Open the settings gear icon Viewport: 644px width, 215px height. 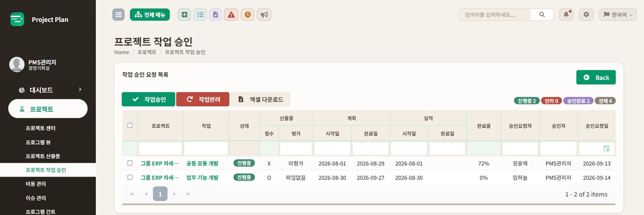click(586, 15)
